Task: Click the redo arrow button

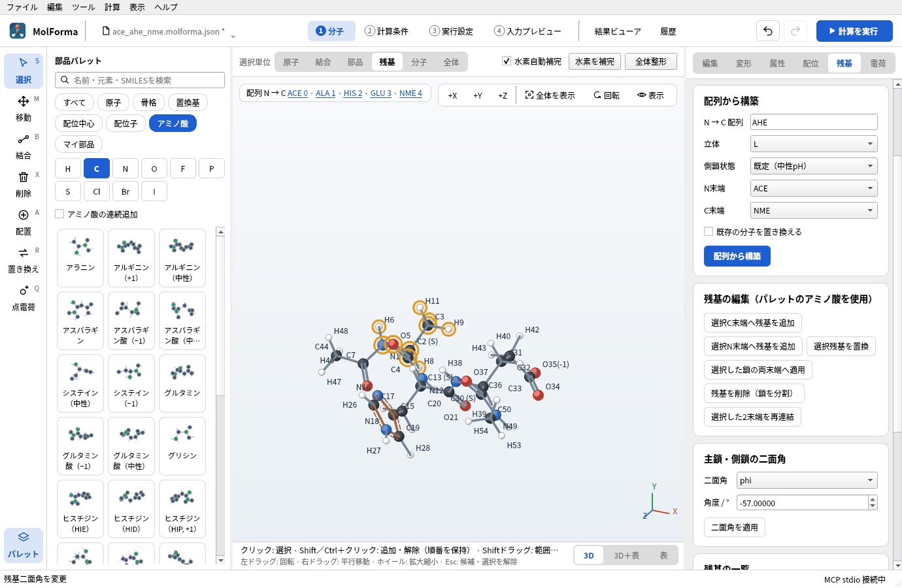Action: (795, 31)
